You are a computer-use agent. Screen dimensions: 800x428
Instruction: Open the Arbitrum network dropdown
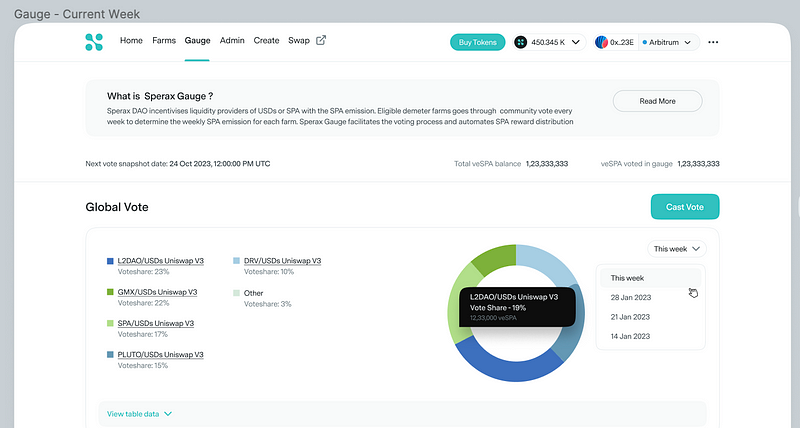[x=668, y=42]
